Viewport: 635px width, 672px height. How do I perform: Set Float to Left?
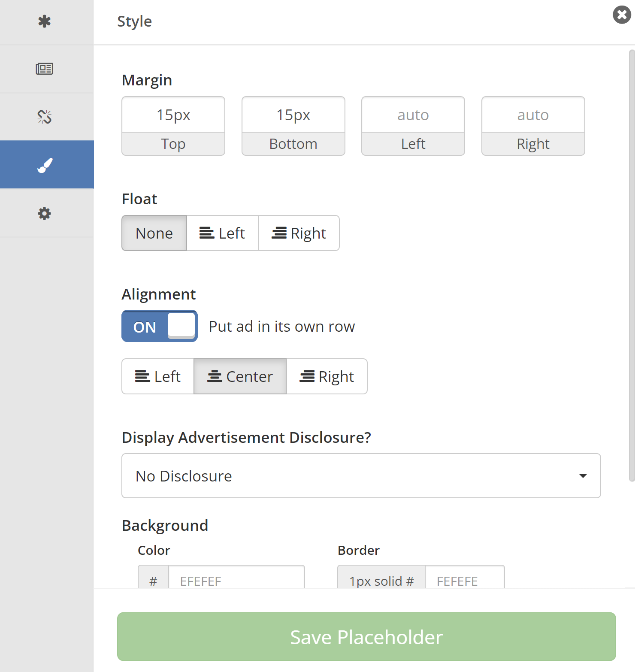222,233
